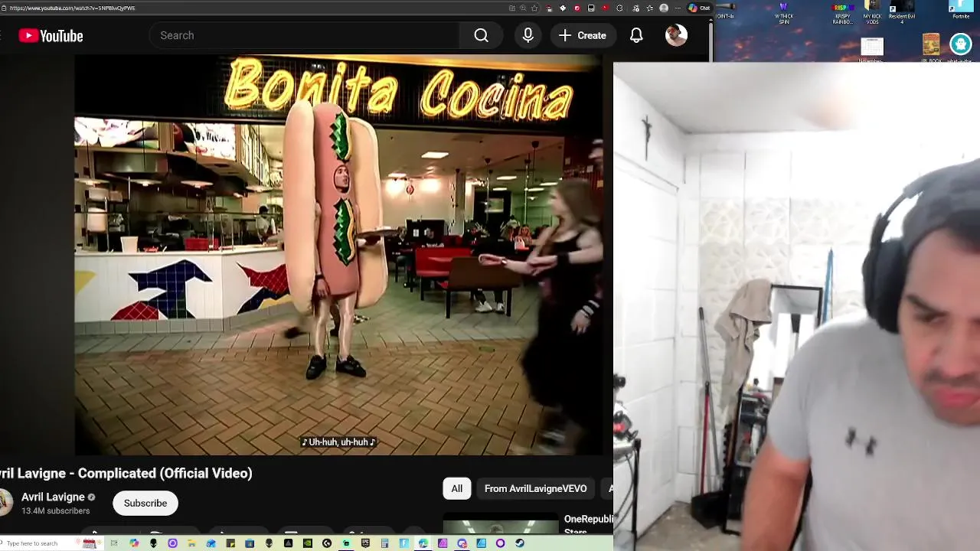
Task: Click the Windows taskbar search box
Action: click(51, 543)
